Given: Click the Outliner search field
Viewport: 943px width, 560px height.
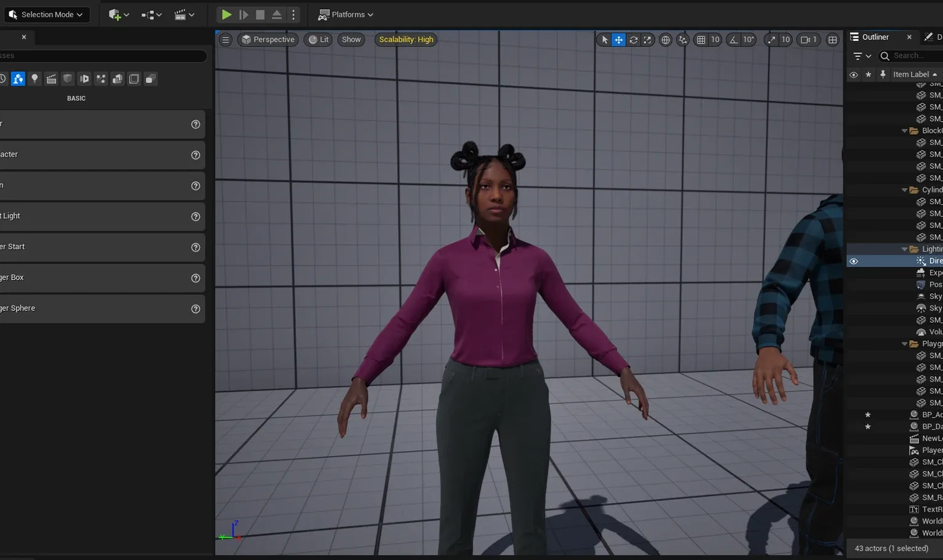Looking at the screenshot, I should (911, 56).
